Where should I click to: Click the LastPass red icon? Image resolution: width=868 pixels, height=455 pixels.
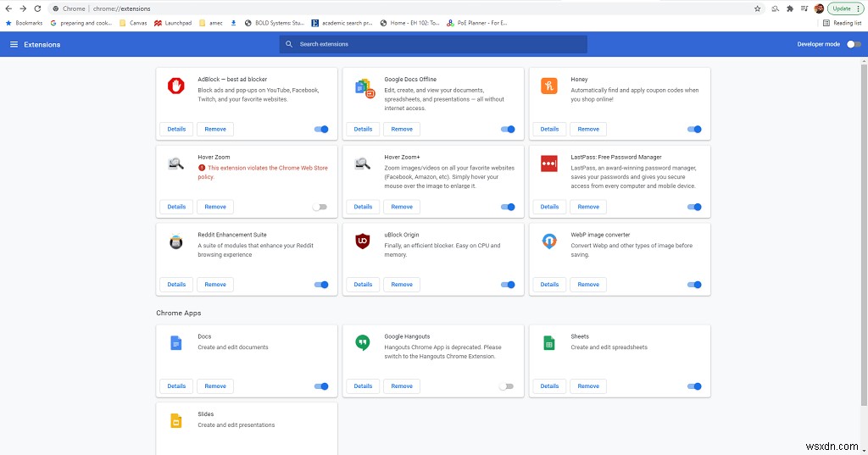click(x=549, y=164)
